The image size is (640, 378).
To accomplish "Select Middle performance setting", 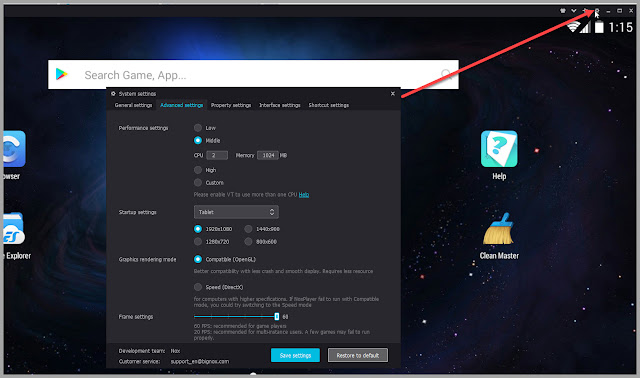I will (x=198, y=140).
